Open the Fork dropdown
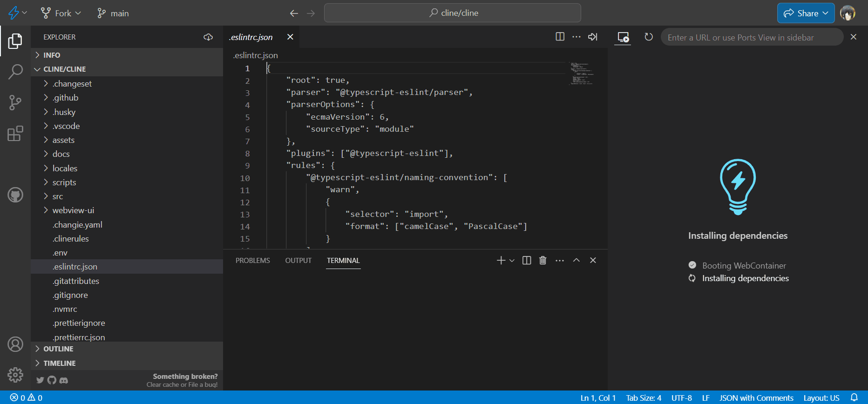 click(x=61, y=13)
